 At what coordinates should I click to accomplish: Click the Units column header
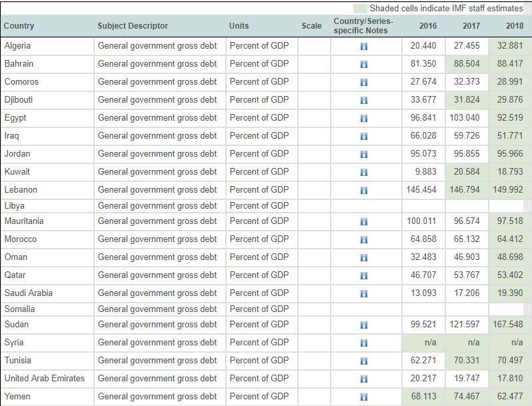point(239,26)
